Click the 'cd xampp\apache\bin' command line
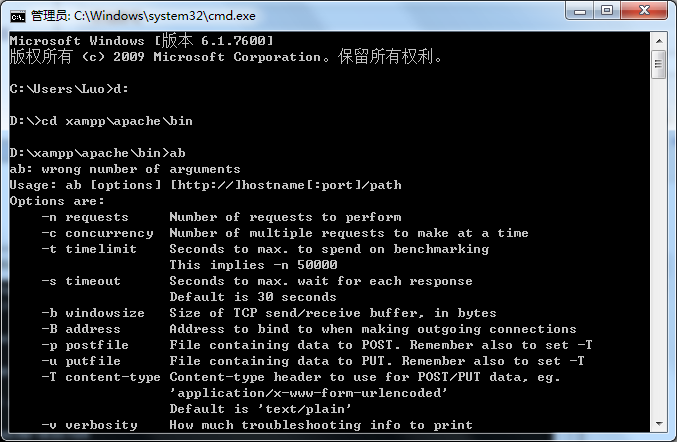This screenshot has width=677, height=442. point(101,121)
